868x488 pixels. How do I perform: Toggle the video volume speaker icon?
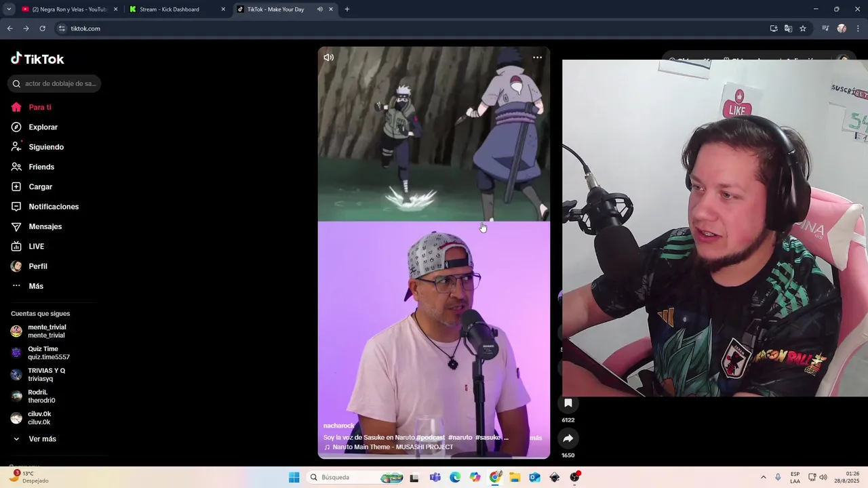pyautogui.click(x=328, y=58)
